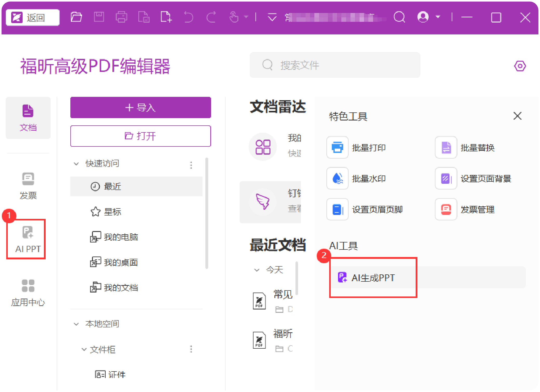The image size is (540, 392).
Task: Open file folder icon in toolbar
Action: coord(76,17)
